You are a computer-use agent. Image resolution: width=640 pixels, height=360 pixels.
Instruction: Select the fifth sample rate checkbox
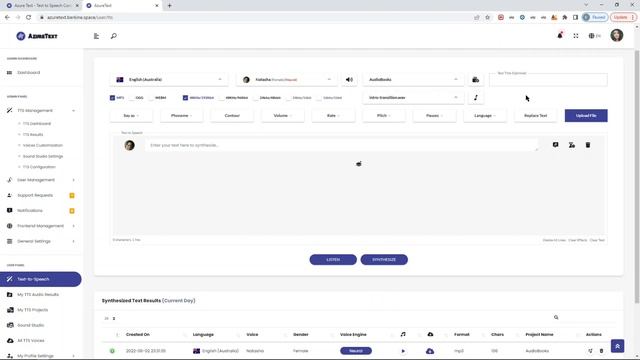click(x=319, y=98)
